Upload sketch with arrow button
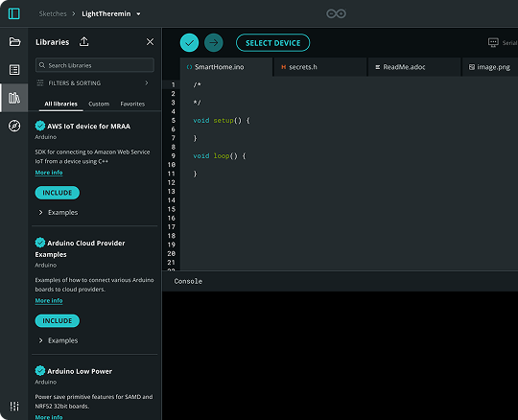518x420 pixels. click(x=214, y=42)
